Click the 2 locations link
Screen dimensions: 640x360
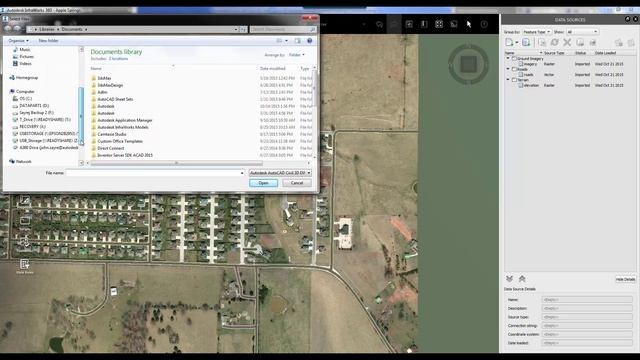[118, 59]
